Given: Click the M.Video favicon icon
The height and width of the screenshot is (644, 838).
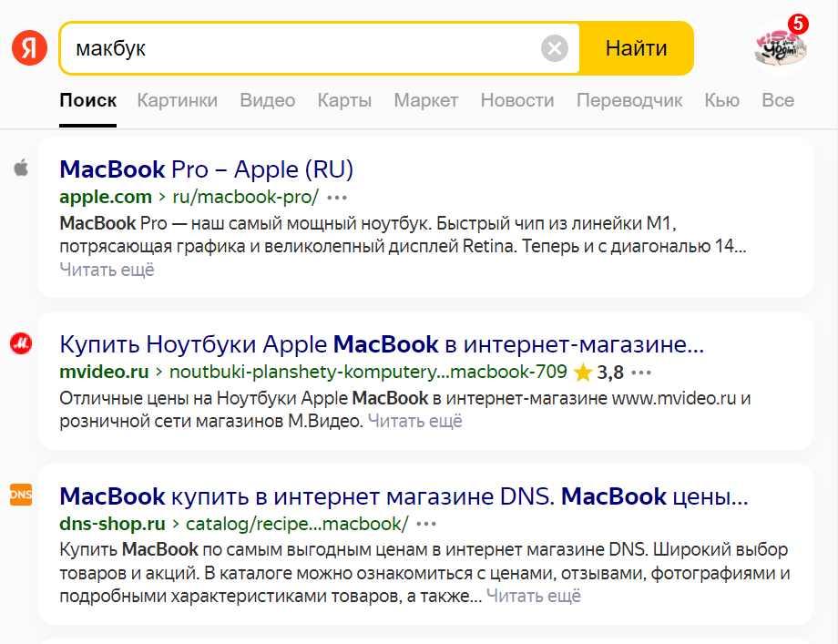Looking at the screenshot, I should [x=21, y=343].
